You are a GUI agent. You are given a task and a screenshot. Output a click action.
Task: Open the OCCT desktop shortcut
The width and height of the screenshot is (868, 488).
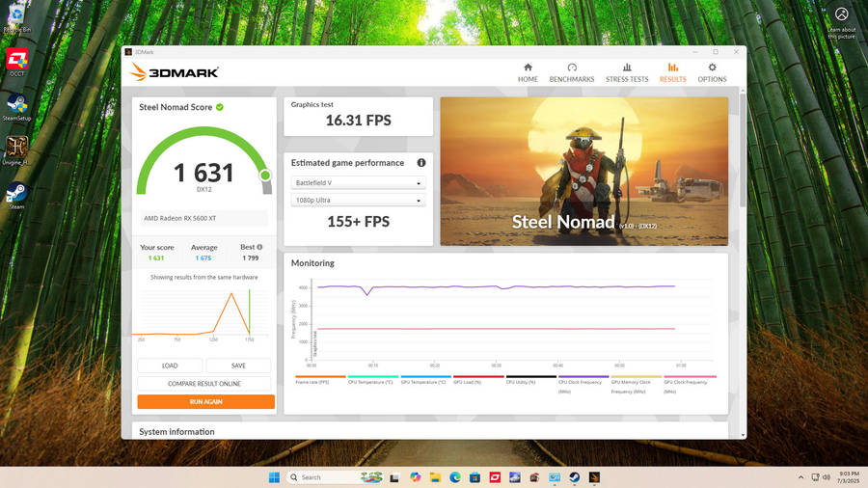16,63
